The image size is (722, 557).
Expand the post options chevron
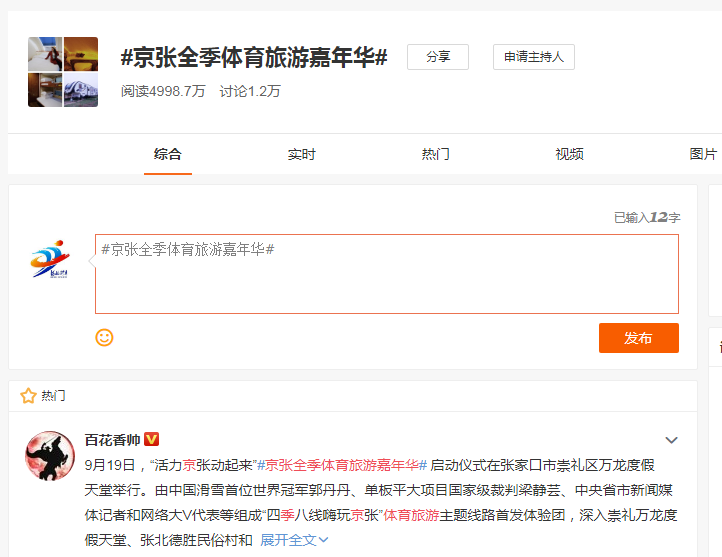[671, 440]
